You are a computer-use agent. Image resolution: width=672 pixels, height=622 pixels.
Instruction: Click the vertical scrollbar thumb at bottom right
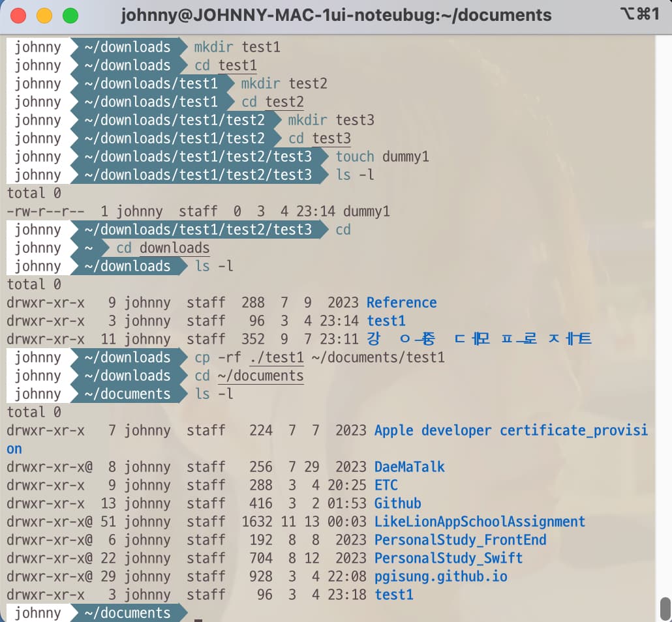(x=665, y=608)
